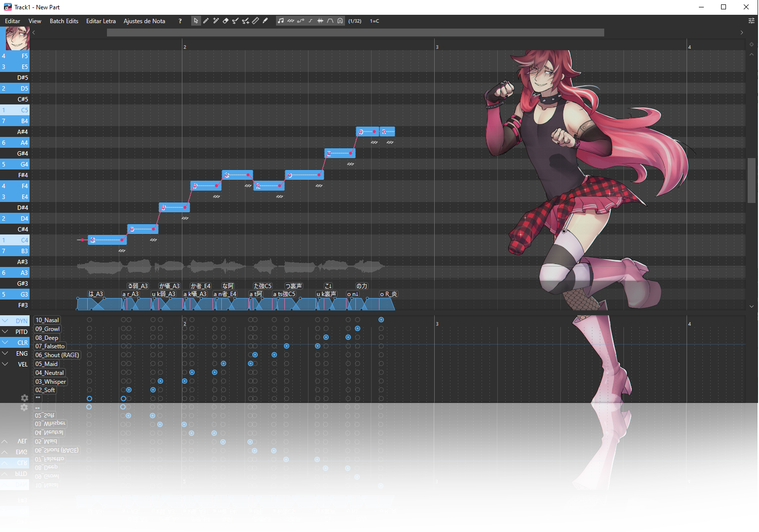The width and height of the screenshot is (759, 532).
Task: Select the note on the G#4 row
Action: click(340, 153)
